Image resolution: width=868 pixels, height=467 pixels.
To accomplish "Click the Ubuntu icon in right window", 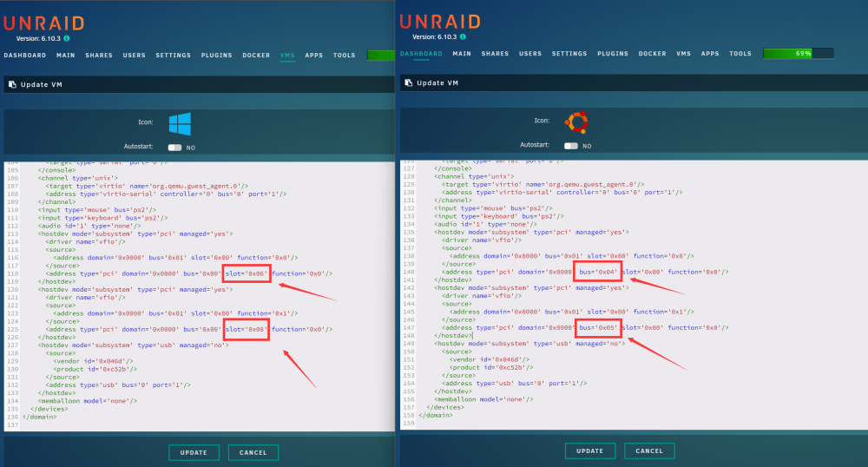I will click(576, 122).
